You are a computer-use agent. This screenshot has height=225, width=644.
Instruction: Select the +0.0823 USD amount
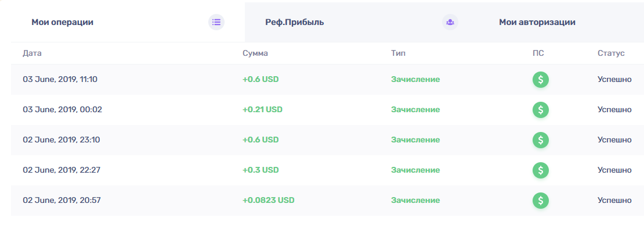[269, 201]
